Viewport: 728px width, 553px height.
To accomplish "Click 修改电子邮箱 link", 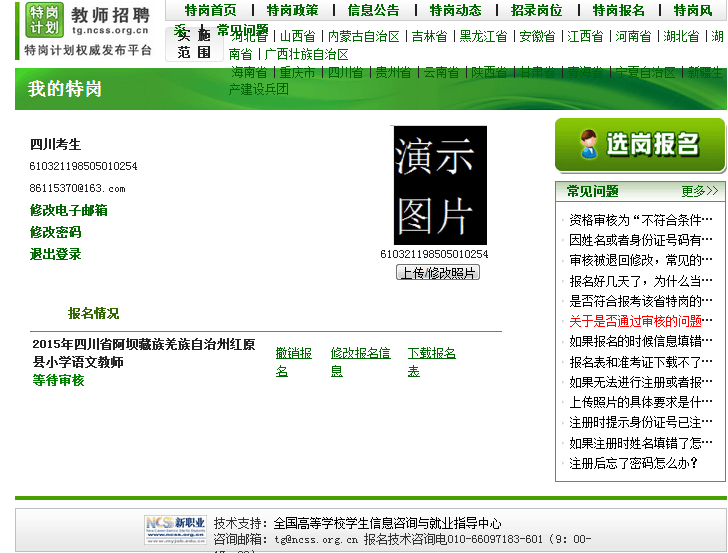I will coord(69,210).
